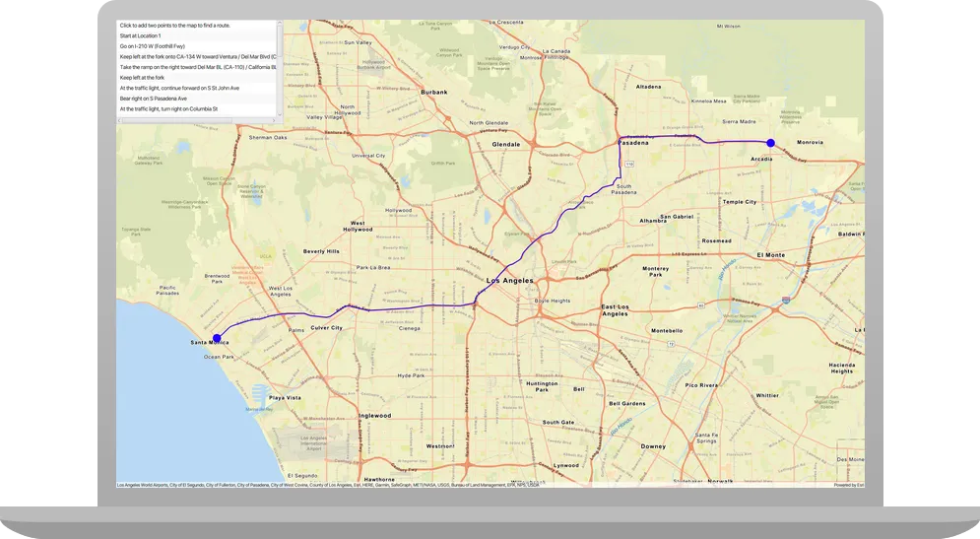Screen dimensions: 980x539
Task: Click the 'Montebello' map label
Action: coord(667,330)
